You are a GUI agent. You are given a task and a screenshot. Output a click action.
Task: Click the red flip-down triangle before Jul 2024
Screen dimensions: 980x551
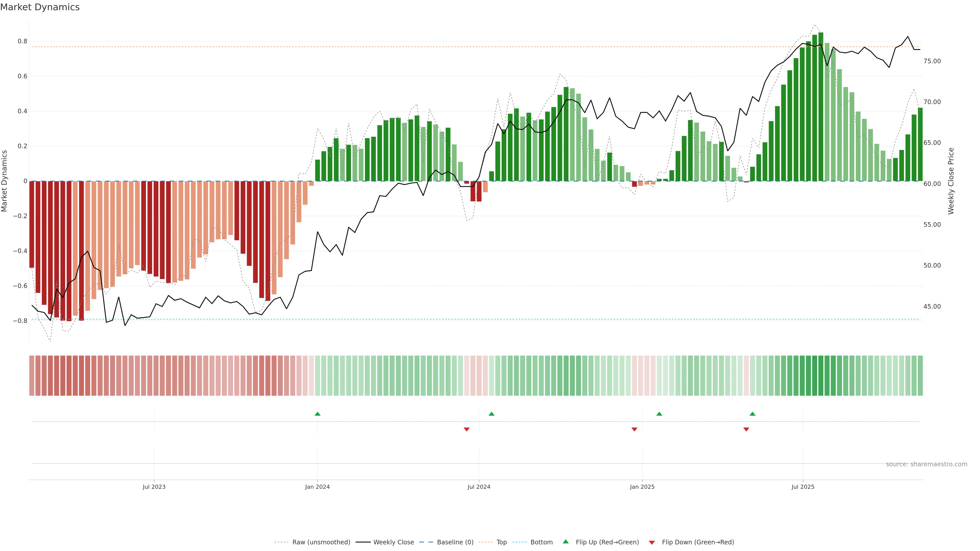point(467,429)
